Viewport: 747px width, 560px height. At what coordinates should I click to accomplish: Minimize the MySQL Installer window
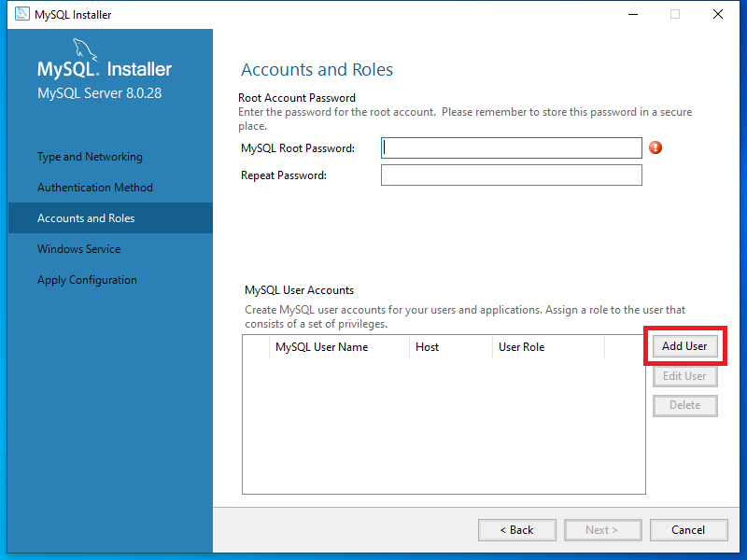point(633,14)
